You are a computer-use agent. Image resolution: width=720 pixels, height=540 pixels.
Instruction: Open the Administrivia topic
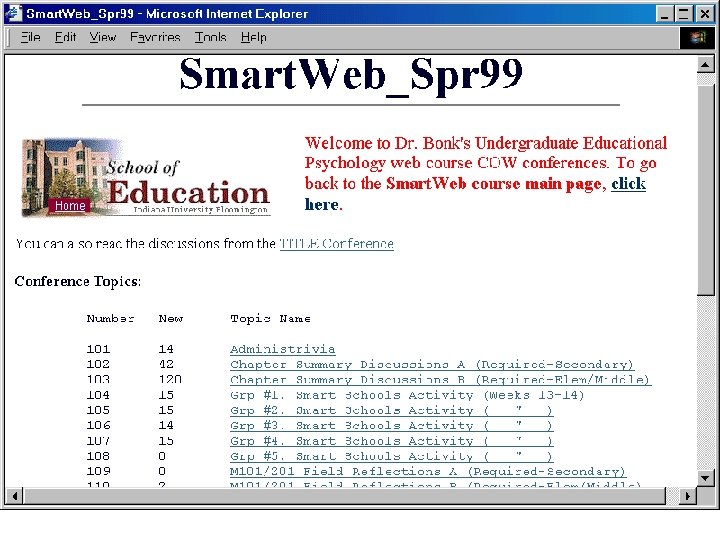[x=282, y=349]
